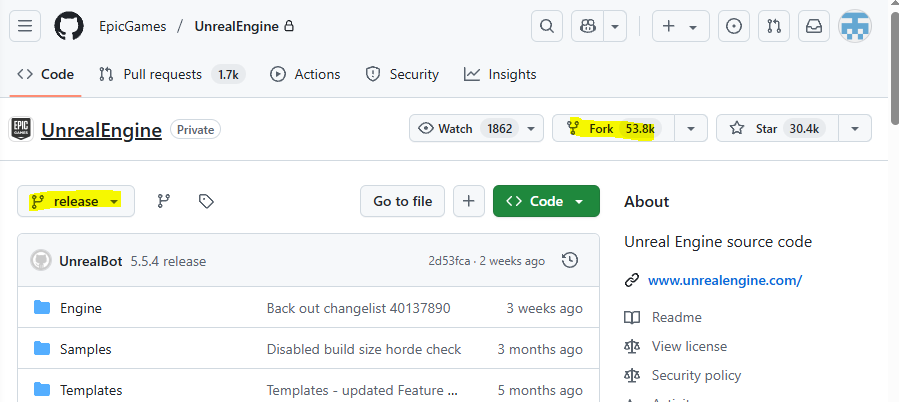Click the 3 weeks ago timestamp
The image size is (899, 402).
pos(544,309)
